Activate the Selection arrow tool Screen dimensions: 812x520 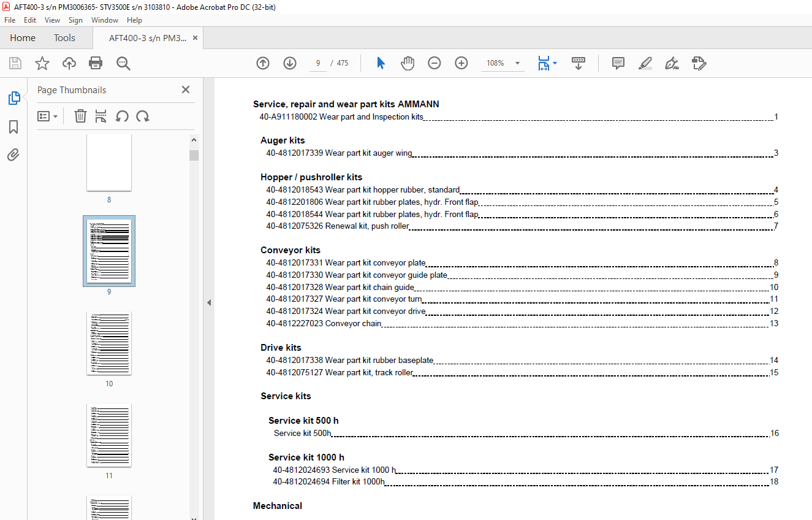coord(381,63)
